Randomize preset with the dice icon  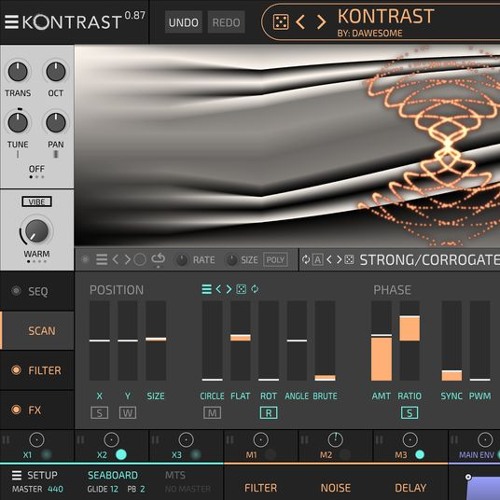pos(280,22)
